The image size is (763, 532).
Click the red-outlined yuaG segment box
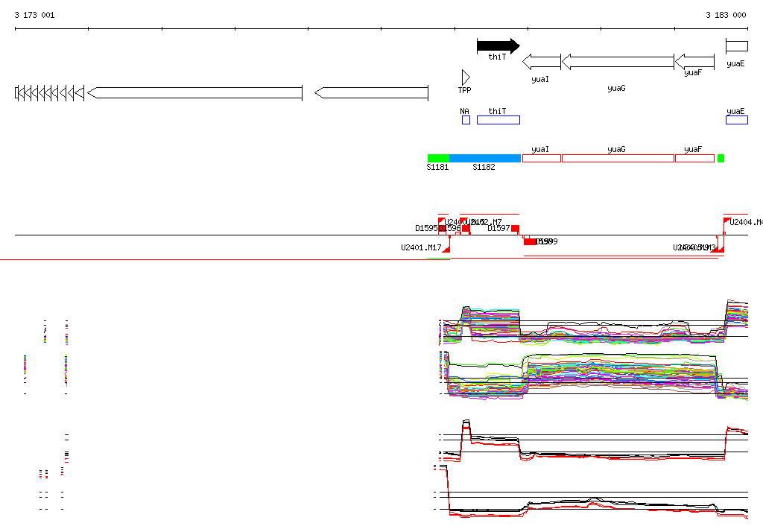[x=617, y=158]
